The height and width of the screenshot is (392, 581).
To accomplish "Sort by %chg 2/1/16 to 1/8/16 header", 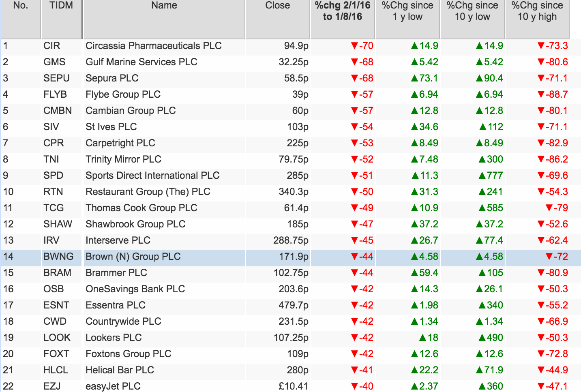I will (343, 19).
